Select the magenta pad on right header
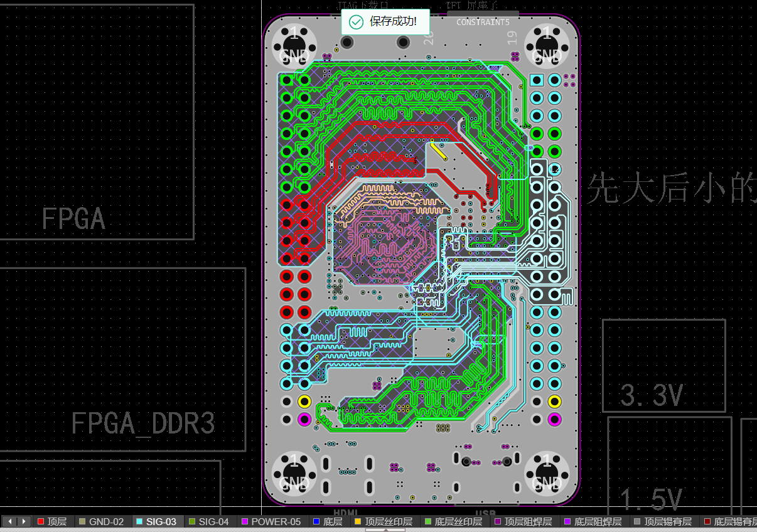The image size is (757, 532). point(554,419)
